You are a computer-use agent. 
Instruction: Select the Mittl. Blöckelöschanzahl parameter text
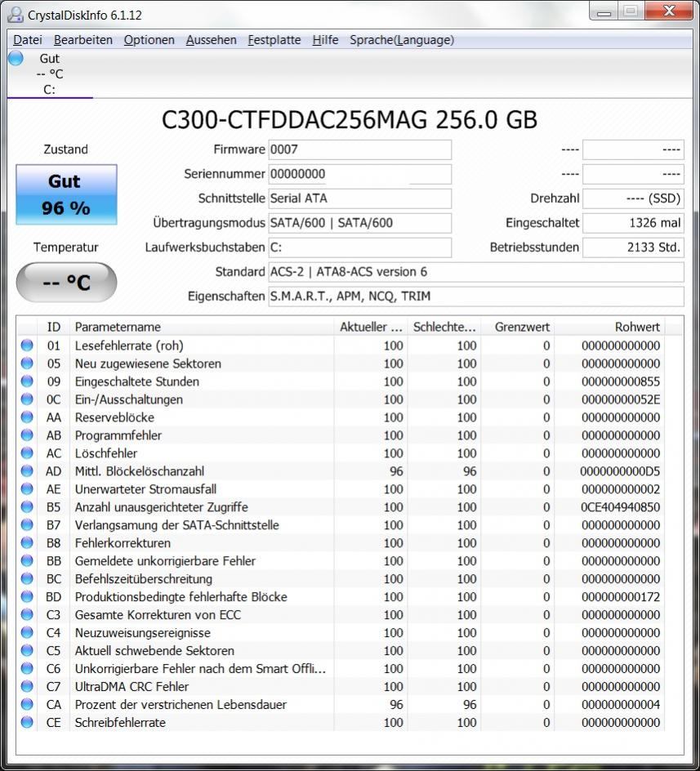coord(139,471)
